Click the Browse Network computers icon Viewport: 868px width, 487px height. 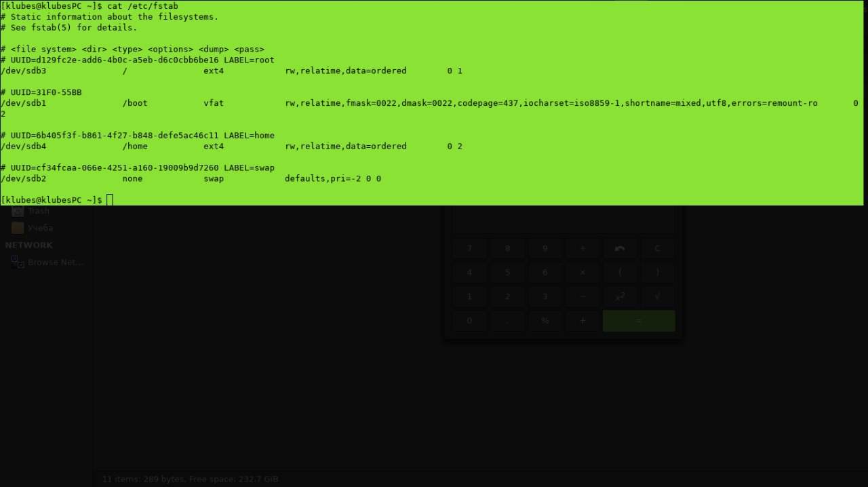[18, 262]
